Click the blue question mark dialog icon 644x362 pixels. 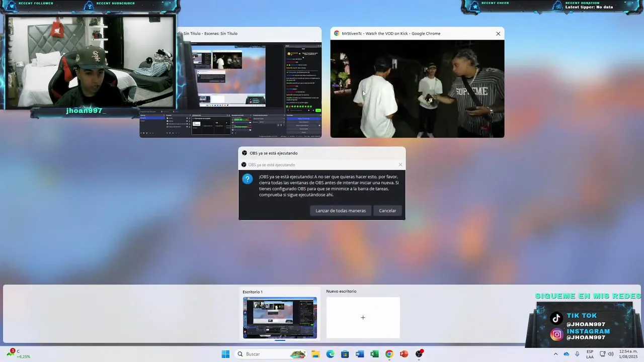248,179
